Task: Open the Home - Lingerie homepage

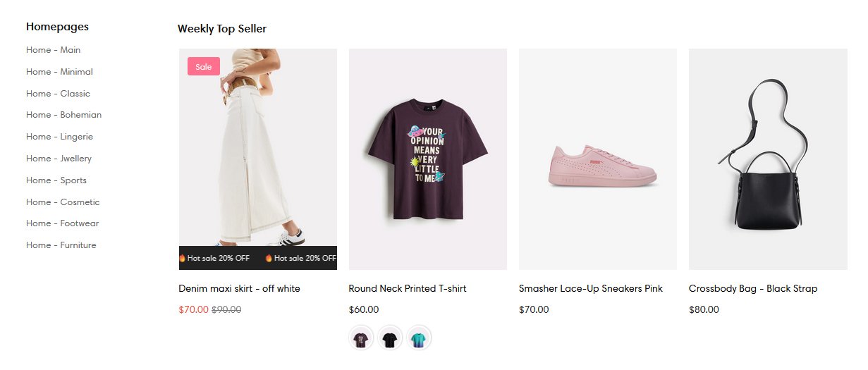Action: (59, 137)
